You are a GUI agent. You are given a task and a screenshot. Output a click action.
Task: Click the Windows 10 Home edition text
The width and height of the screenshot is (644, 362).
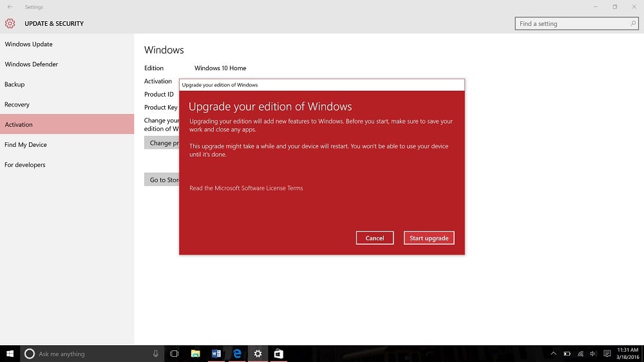click(x=220, y=68)
